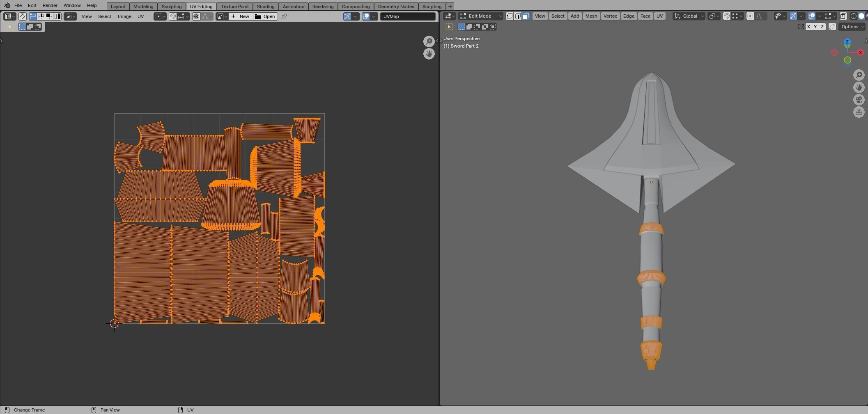
Task: Select solid viewport shading
Action: click(x=861, y=16)
